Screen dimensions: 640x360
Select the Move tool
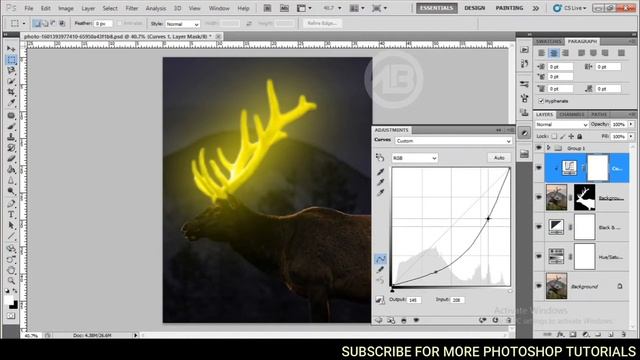11,49
